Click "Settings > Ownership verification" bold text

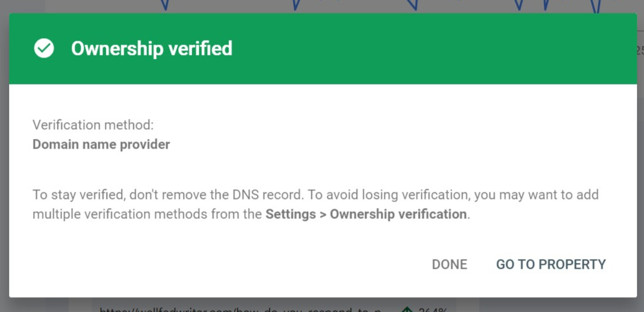tap(366, 214)
